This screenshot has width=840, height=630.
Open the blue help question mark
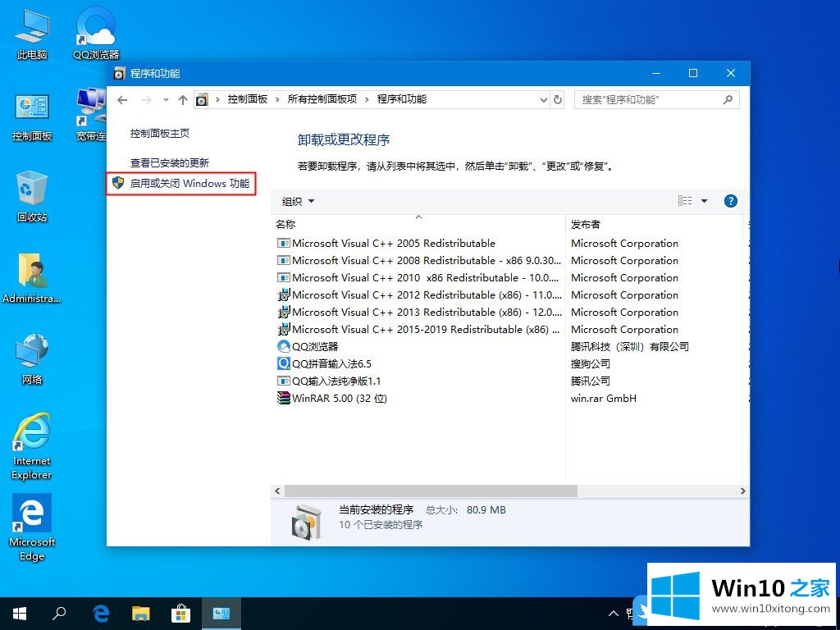tap(731, 201)
